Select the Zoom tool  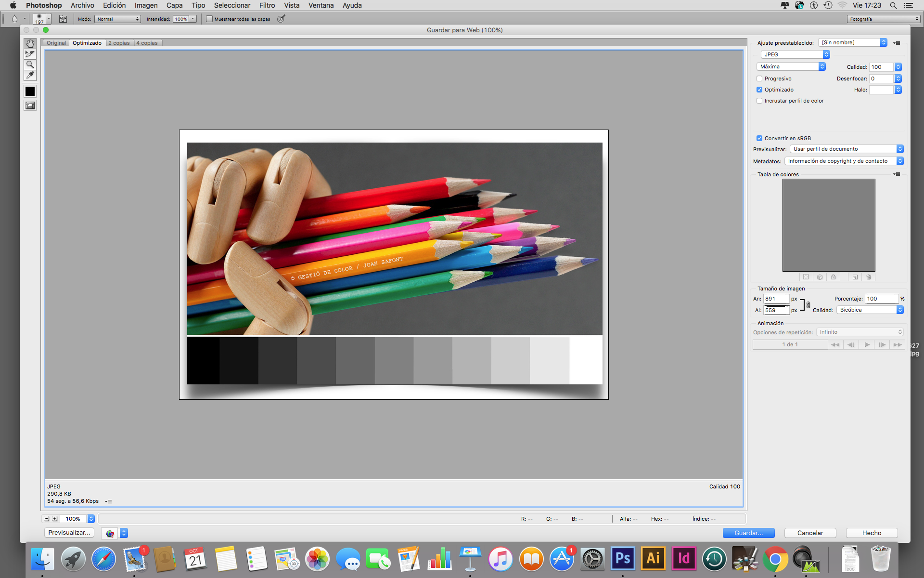(x=30, y=65)
